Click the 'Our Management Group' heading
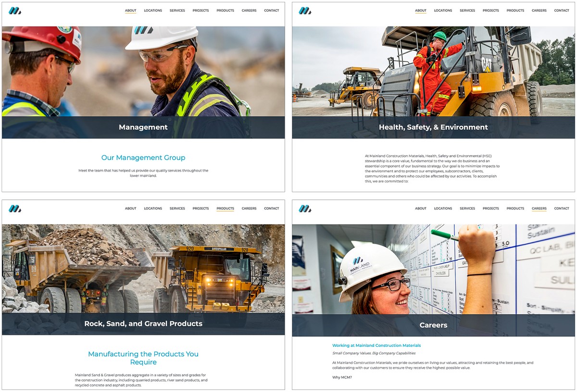Image resolution: width=577 pixels, height=392 pixels. [x=143, y=158]
